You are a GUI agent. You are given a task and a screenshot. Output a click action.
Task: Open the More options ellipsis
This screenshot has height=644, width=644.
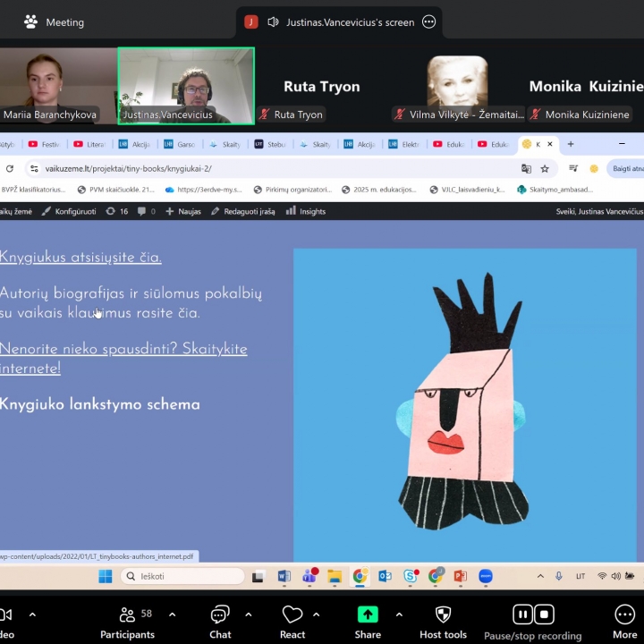[x=624, y=614]
